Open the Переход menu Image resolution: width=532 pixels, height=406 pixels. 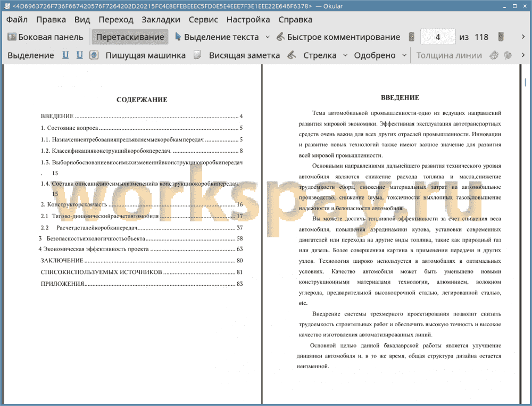pos(115,20)
